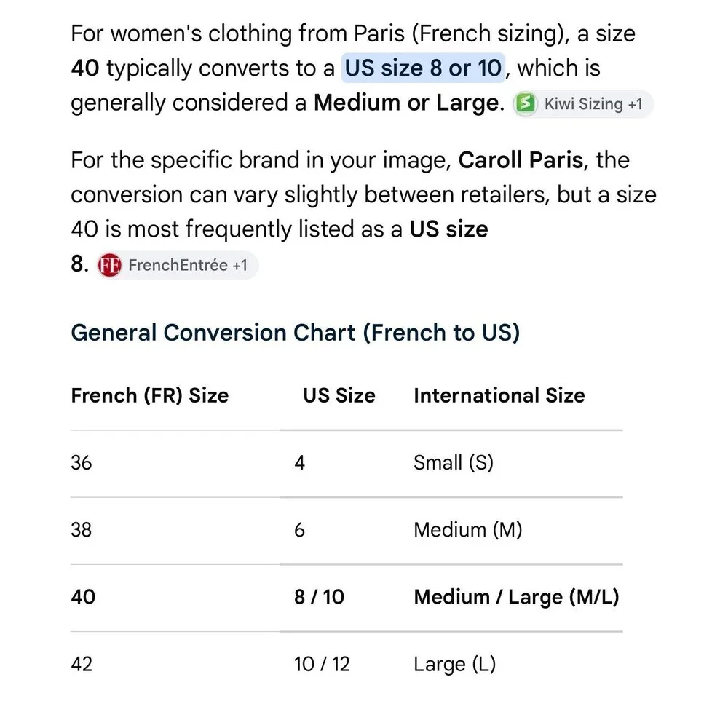Click the 'Medium (M)' table cell
This screenshot has width=728, height=728.
[x=467, y=530]
